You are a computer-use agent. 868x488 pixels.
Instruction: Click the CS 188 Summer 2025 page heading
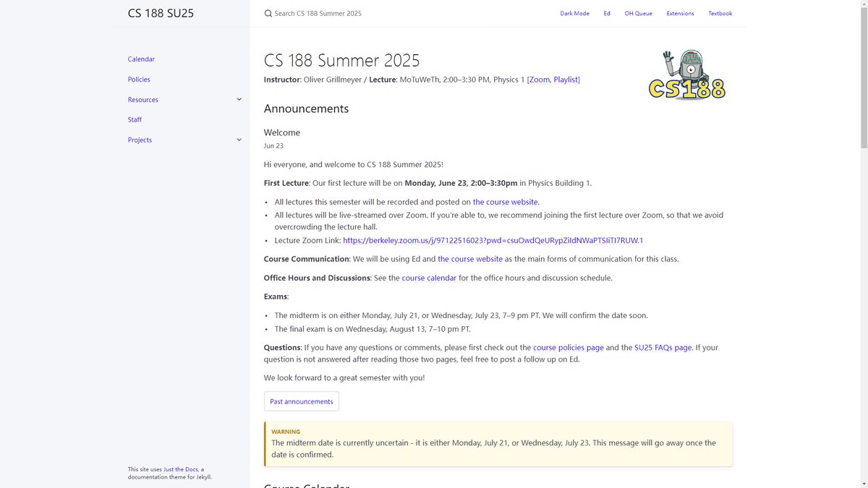click(341, 60)
